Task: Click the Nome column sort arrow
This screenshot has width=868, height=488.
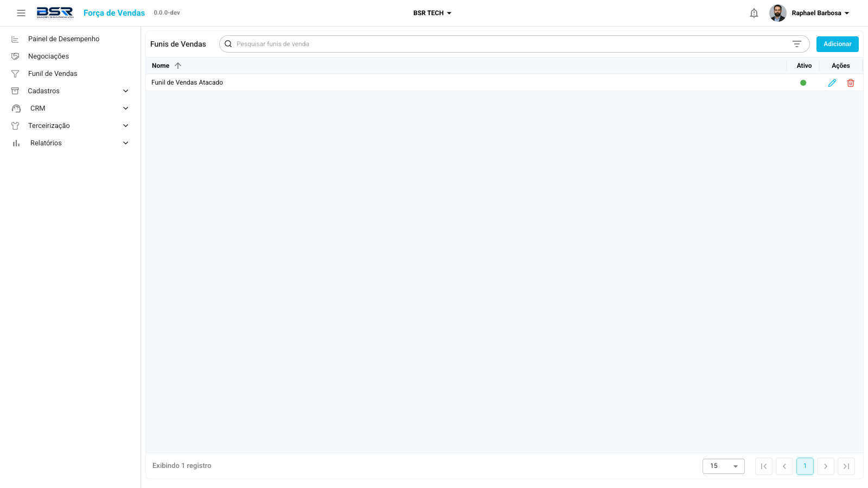Action: coord(178,66)
